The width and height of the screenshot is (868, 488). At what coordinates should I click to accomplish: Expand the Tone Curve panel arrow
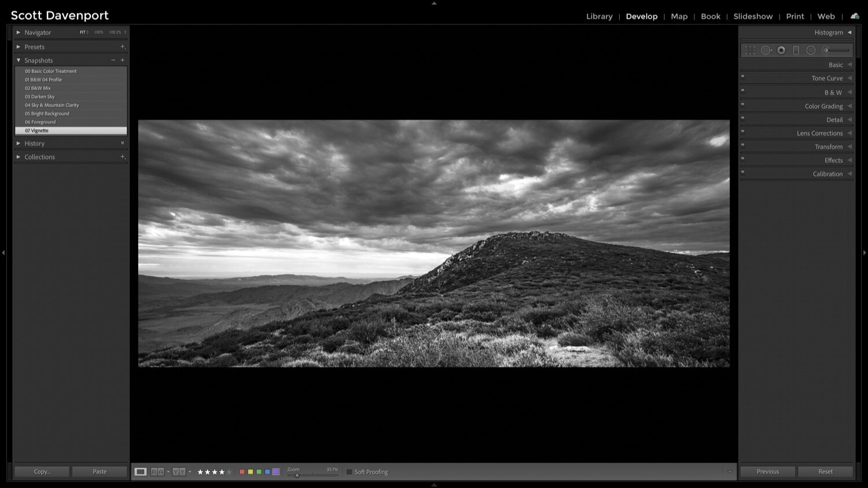click(x=849, y=78)
